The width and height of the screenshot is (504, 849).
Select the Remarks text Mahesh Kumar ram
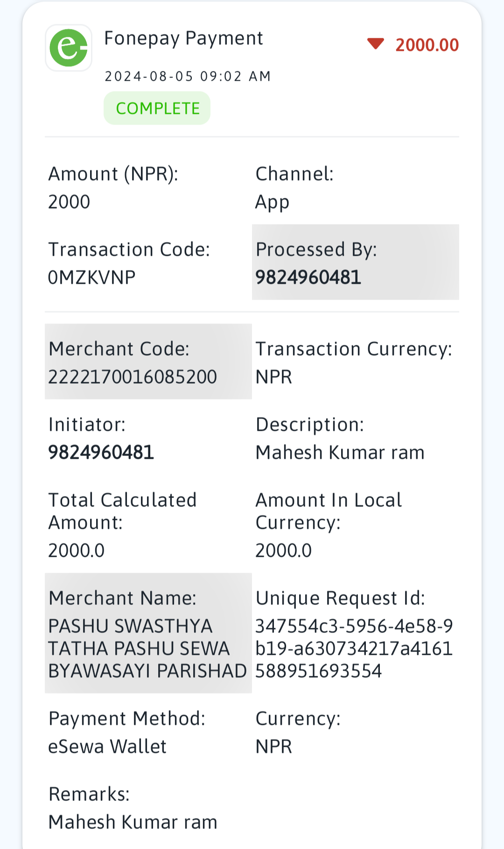click(x=133, y=822)
